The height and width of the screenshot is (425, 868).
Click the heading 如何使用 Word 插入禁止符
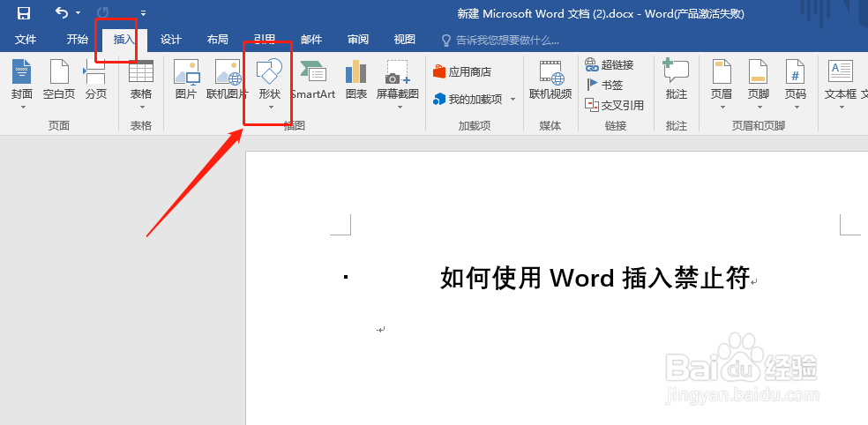(x=595, y=278)
